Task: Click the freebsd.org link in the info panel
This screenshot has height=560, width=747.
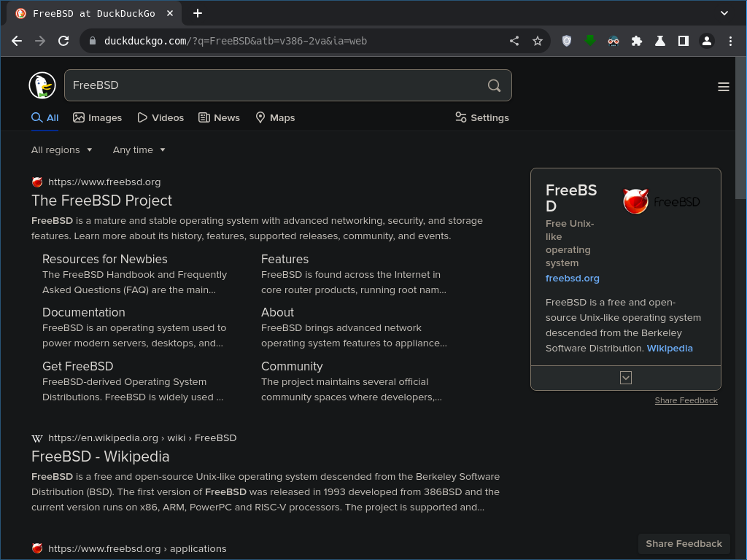Action: coord(573,278)
